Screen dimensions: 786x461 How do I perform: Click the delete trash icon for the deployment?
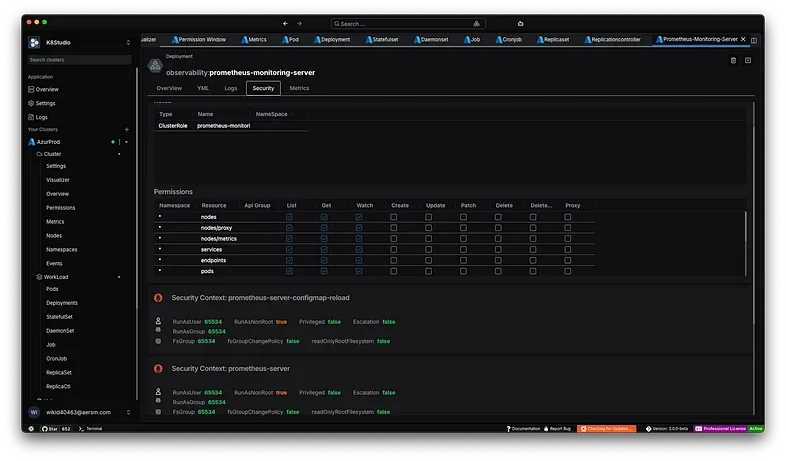pyautogui.click(x=733, y=60)
